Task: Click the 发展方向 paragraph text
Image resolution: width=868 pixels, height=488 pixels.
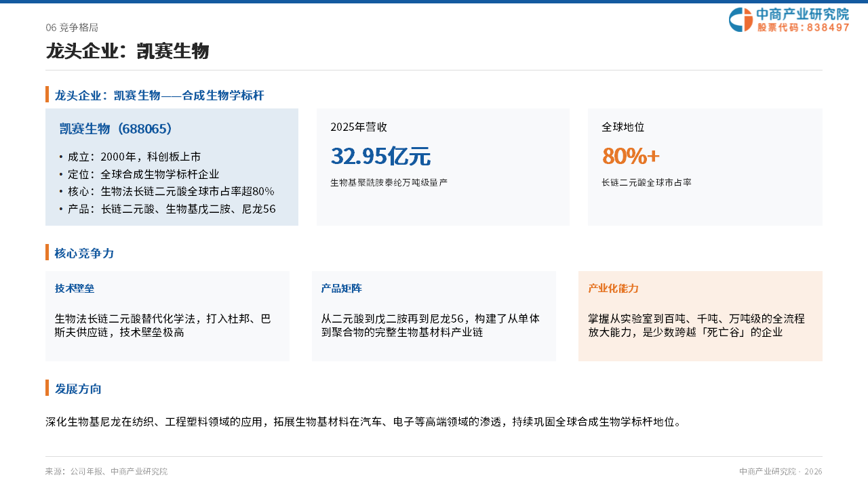Action: (x=363, y=422)
